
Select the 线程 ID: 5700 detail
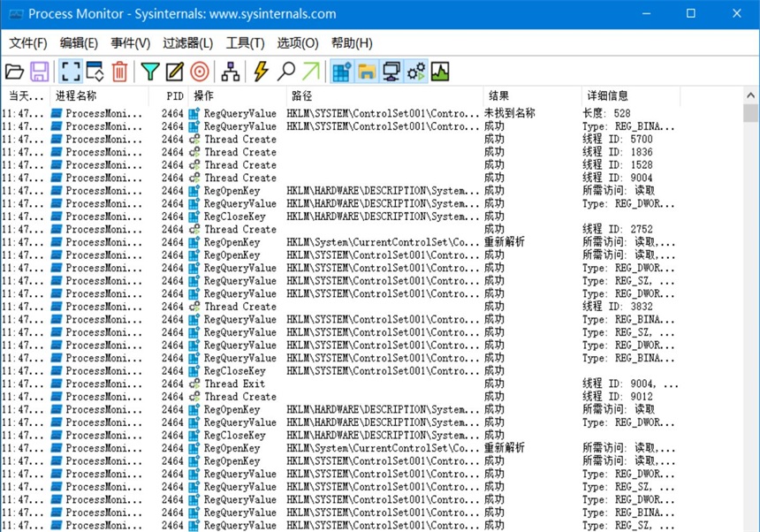point(618,139)
